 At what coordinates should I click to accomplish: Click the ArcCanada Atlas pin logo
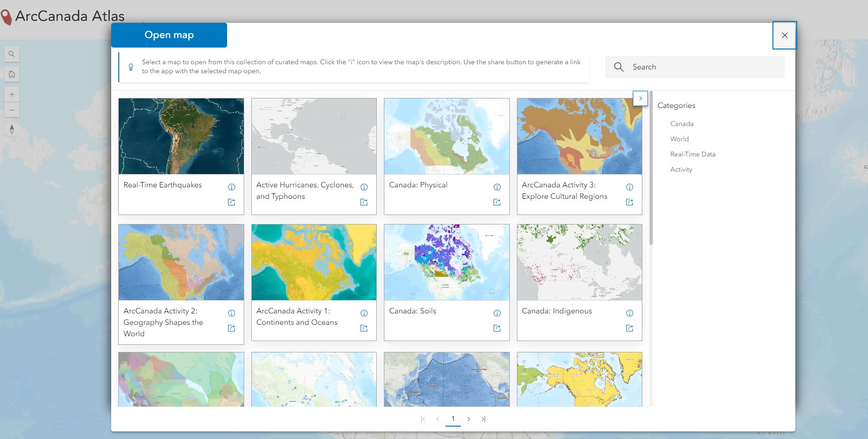tap(6, 18)
